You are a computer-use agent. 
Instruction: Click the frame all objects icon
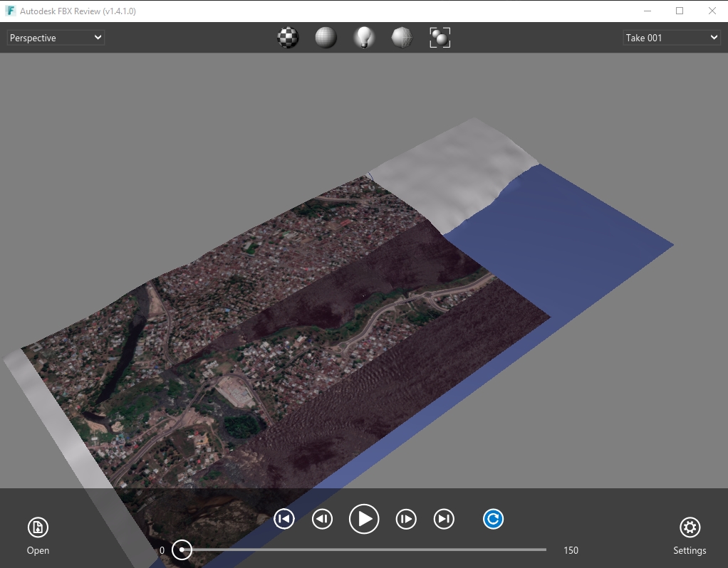(x=440, y=38)
